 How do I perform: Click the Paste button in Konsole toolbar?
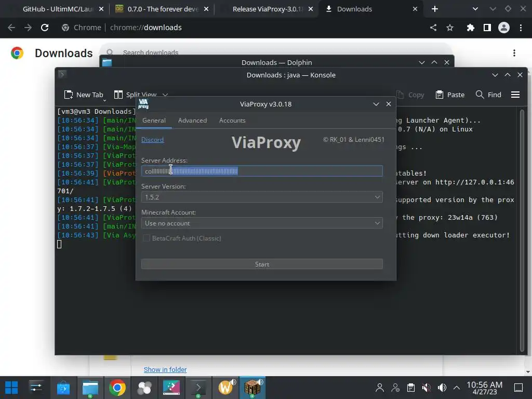pos(450,95)
